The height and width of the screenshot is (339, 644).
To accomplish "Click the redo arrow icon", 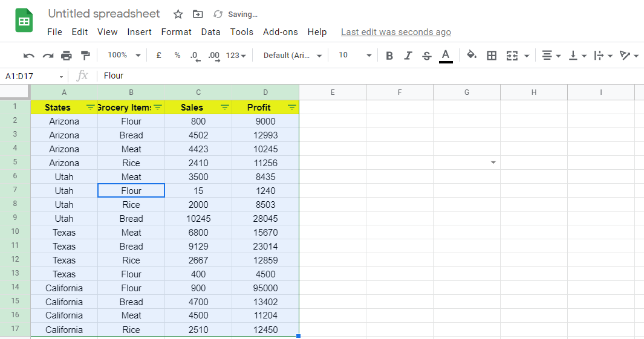I will point(48,56).
